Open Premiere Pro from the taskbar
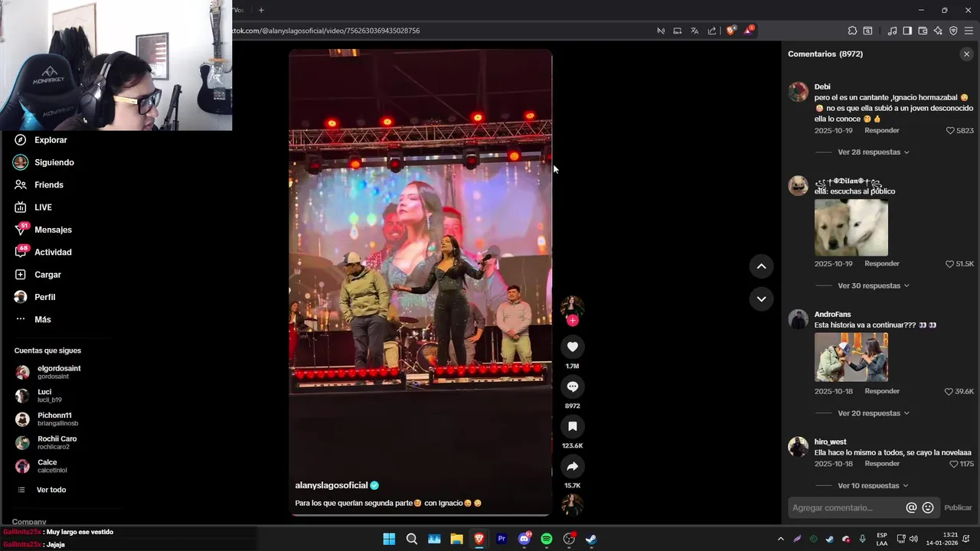The height and width of the screenshot is (551, 980). tap(501, 539)
